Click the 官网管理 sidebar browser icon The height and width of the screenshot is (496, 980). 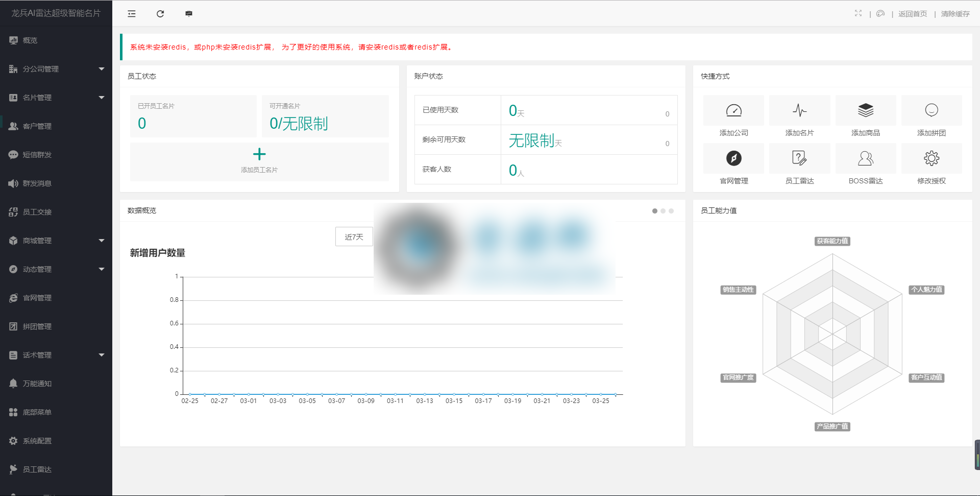[13, 298]
